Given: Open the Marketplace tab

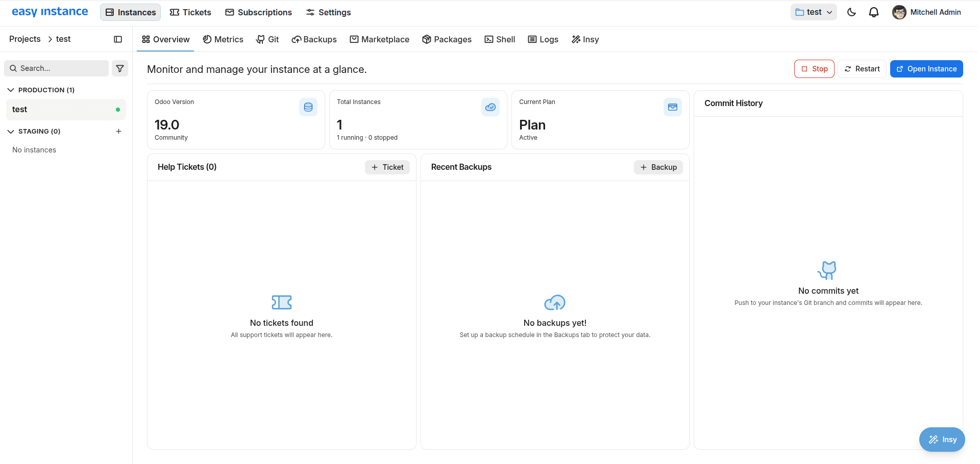Looking at the screenshot, I should [x=379, y=39].
